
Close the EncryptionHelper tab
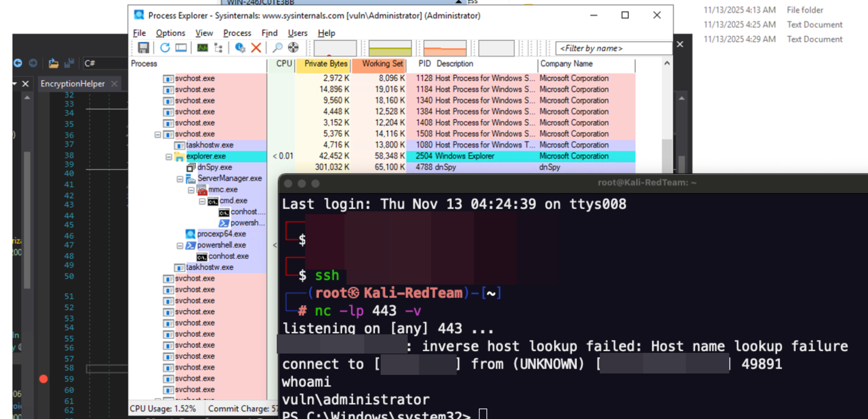click(114, 84)
